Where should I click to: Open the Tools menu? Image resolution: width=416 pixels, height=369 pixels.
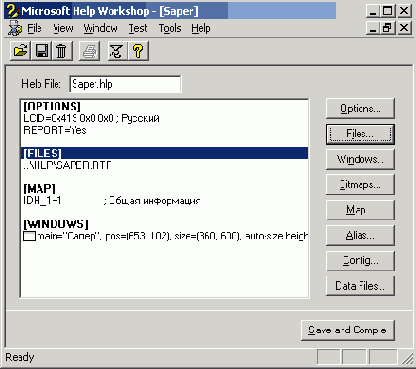click(170, 29)
